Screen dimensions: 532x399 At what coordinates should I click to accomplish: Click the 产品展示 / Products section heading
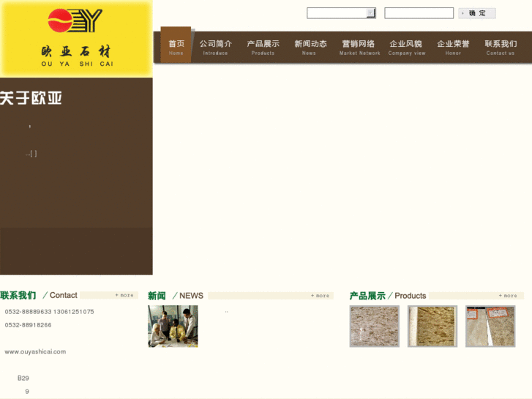tap(387, 296)
